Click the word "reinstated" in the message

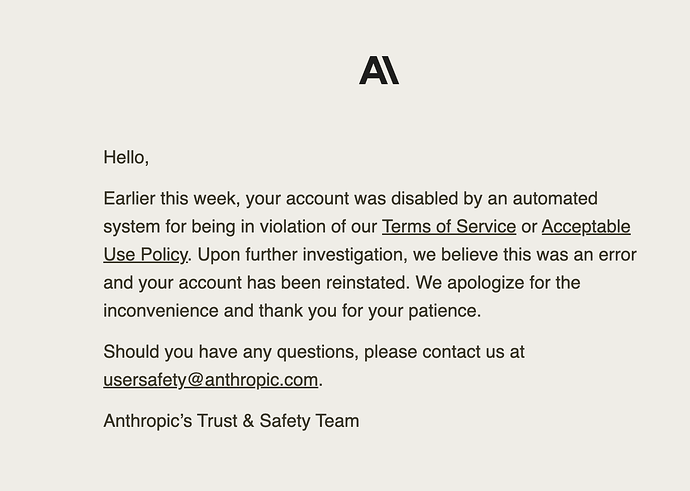click(x=364, y=283)
